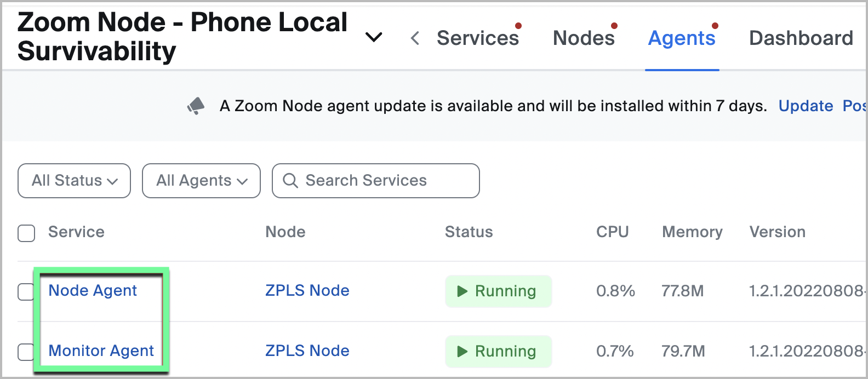Open the Node Agent service link
The image size is (868, 379).
click(93, 291)
